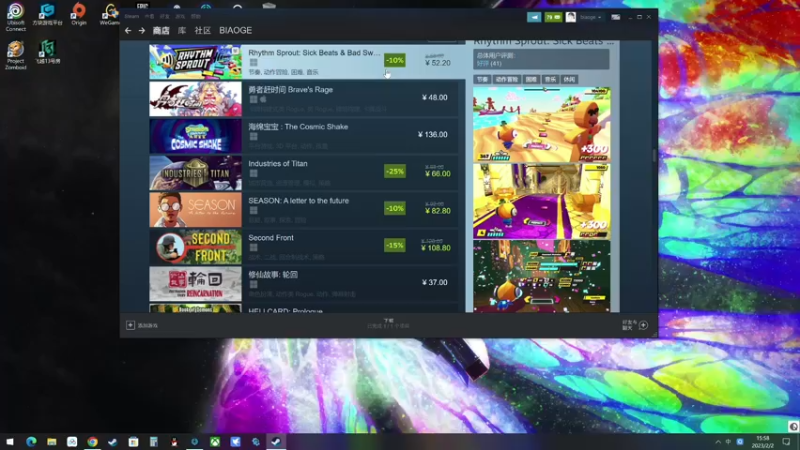Viewport: 800px width, 450px height.
Task: Click the -25% discount on Industries of Titan
Action: click(x=395, y=171)
